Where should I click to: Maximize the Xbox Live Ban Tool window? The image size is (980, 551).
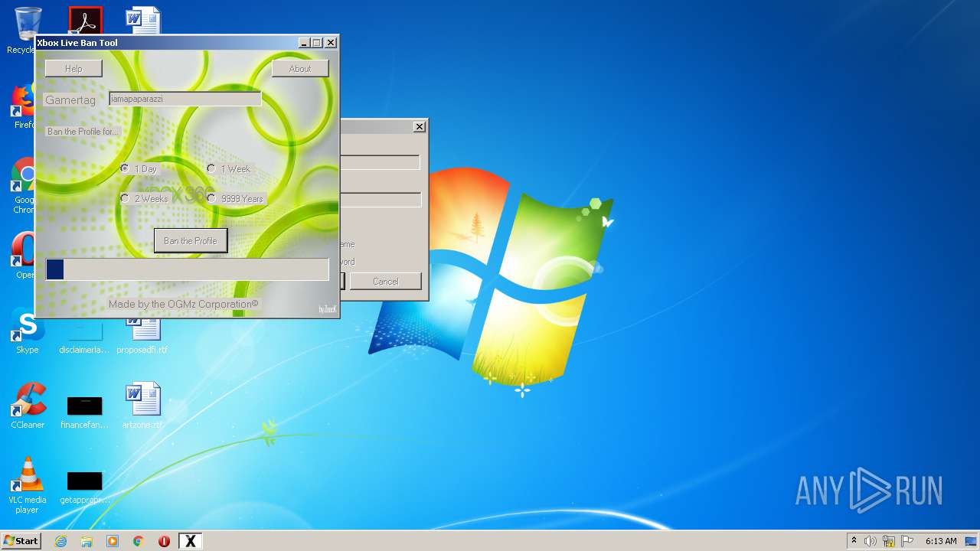tap(316, 43)
